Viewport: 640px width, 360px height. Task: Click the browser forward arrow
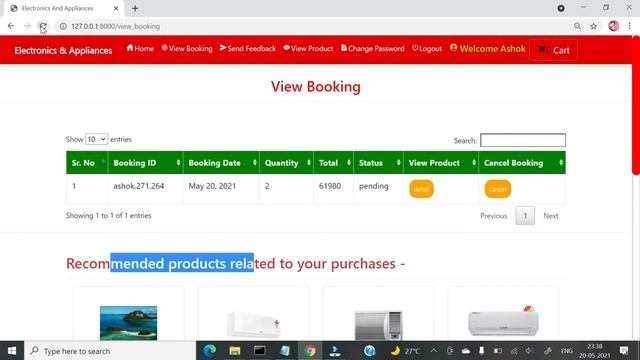tap(27, 26)
